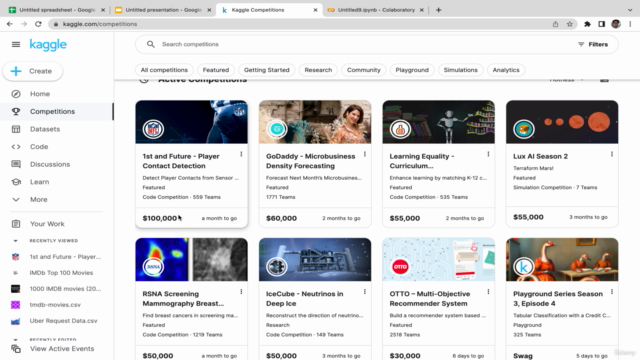640x360 pixels.
Task: Select the Analytics filter chip
Action: (506, 70)
